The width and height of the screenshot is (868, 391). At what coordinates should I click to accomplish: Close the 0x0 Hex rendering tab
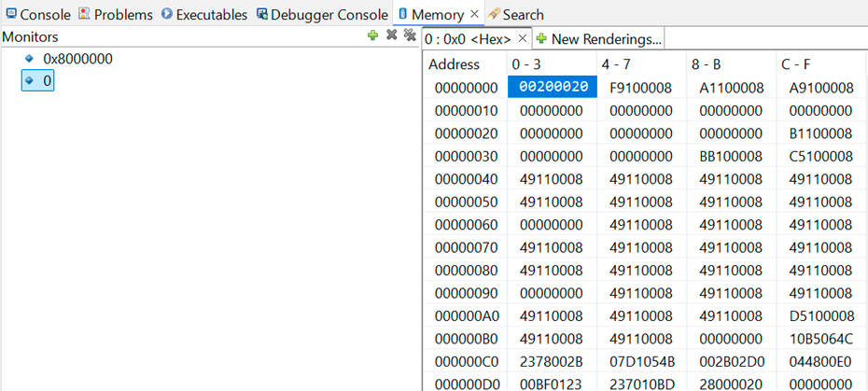[523, 38]
